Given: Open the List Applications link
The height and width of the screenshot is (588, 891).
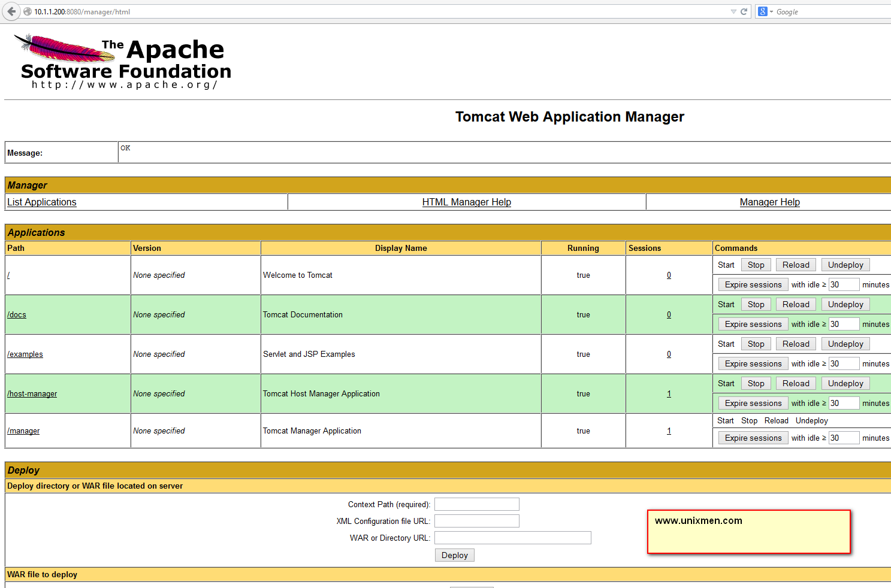Looking at the screenshot, I should pyautogui.click(x=42, y=202).
